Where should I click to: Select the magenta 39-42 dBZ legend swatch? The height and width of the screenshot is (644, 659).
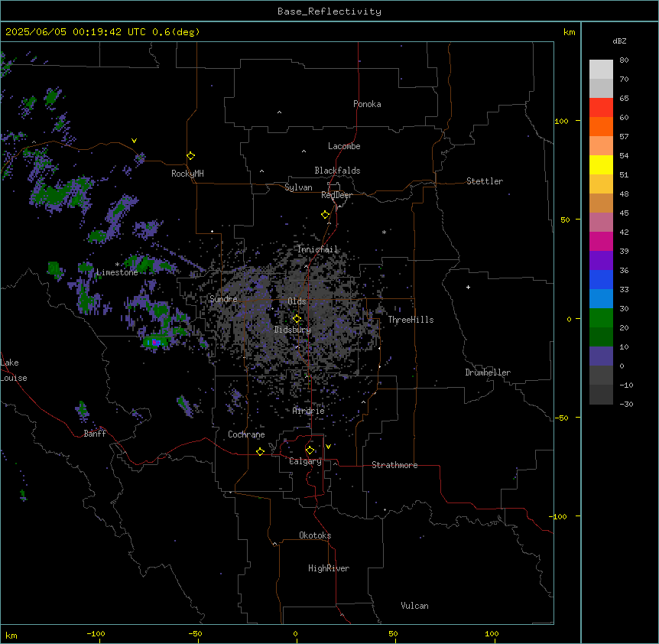click(x=601, y=241)
